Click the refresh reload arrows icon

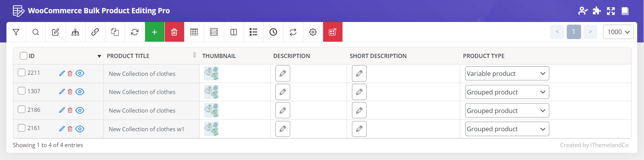tap(134, 32)
